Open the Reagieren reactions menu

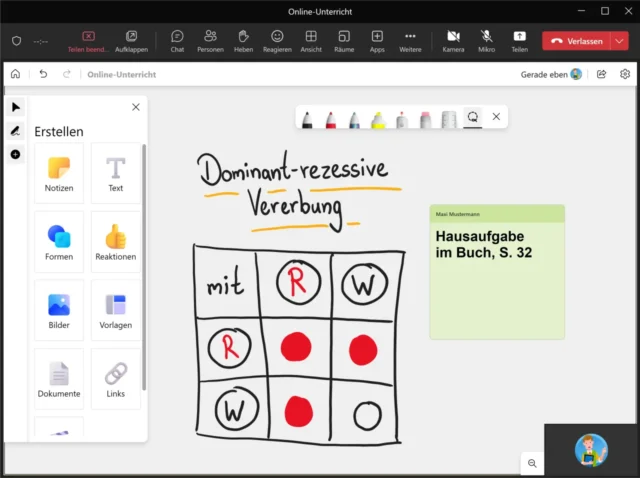[277, 40]
